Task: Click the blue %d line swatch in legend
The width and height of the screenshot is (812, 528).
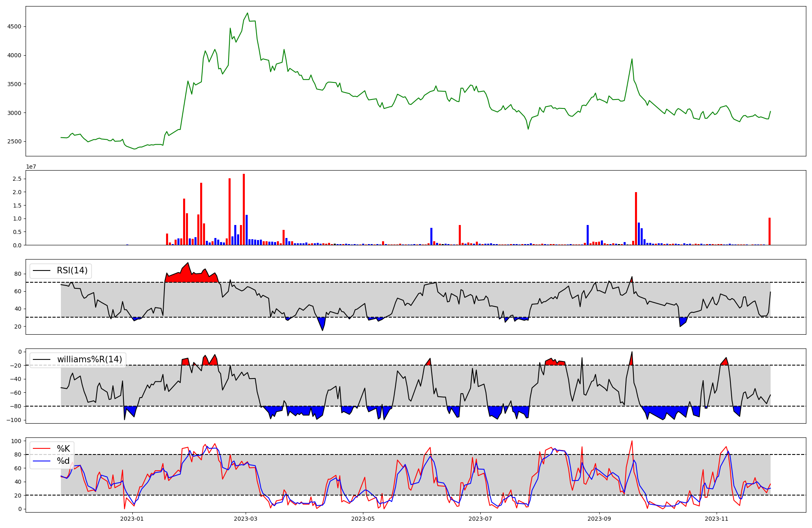Action: pyautogui.click(x=42, y=461)
